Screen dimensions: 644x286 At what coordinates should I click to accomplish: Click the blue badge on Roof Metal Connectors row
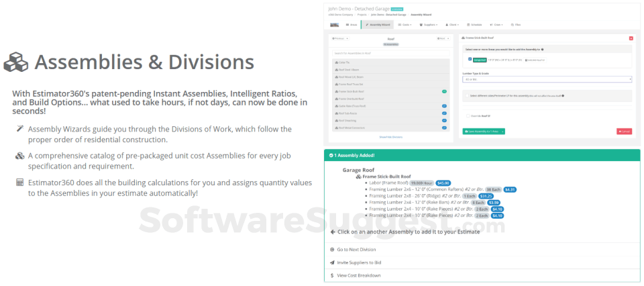click(x=444, y=128)
